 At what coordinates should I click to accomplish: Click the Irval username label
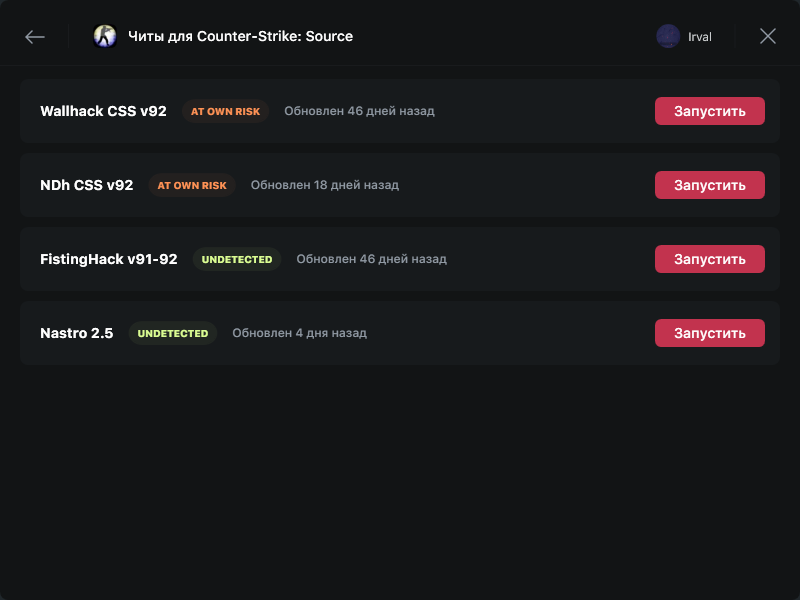(699, 37)
